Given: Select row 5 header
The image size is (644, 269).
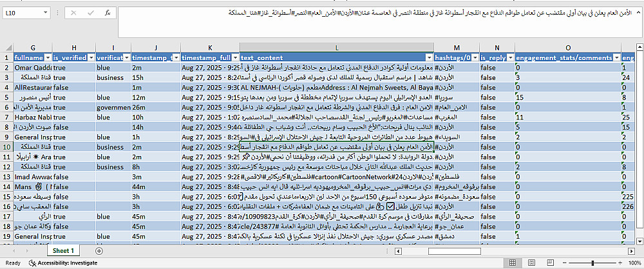Looking at the screenshot, I should [x=6, y=97].
